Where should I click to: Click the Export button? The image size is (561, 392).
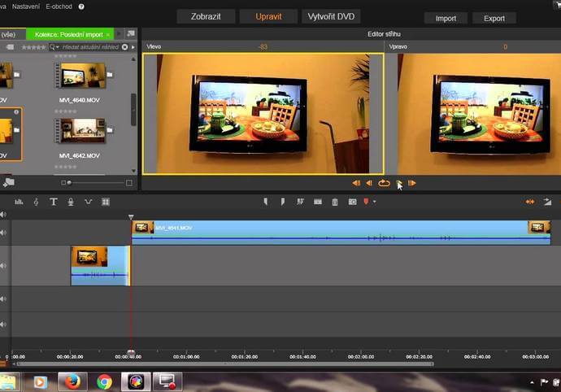pos(494,18)
